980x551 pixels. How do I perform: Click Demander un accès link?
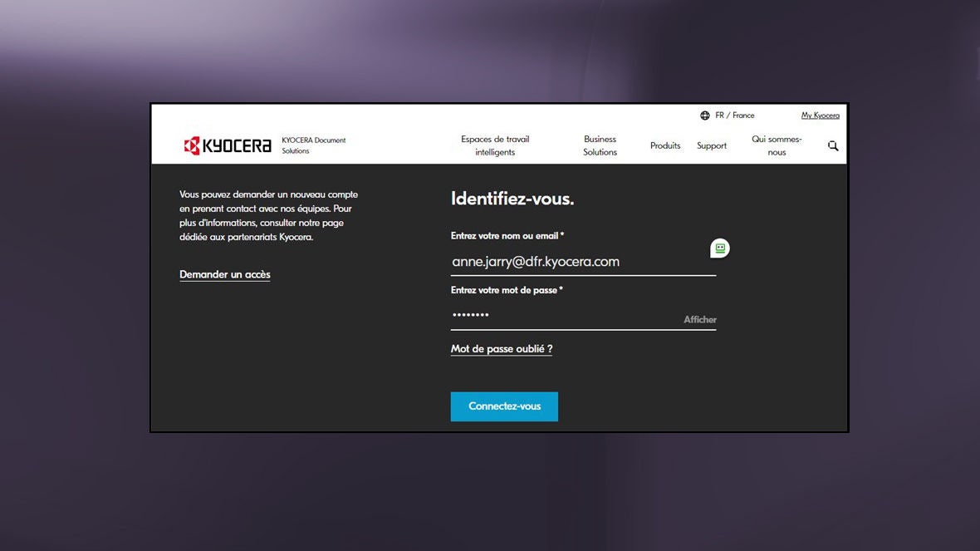coord(225,274)
